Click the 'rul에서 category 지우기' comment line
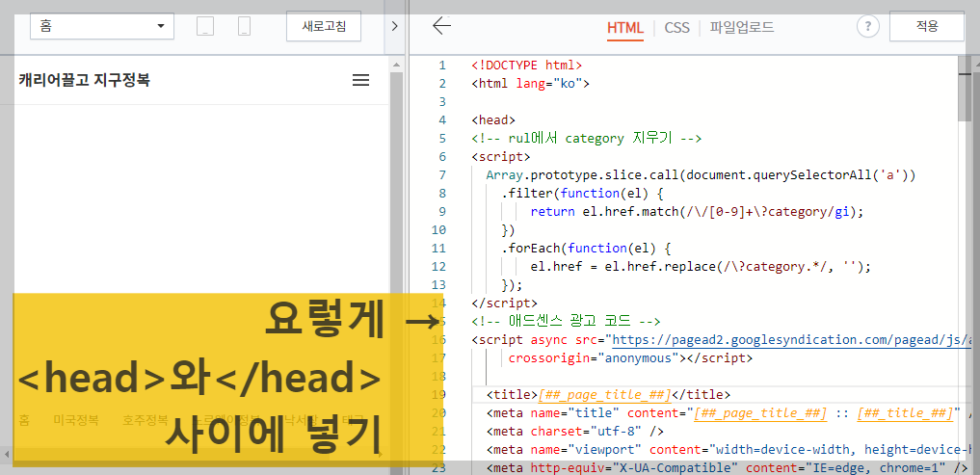This screenshot has height=475, width=980. coord(586,138)
